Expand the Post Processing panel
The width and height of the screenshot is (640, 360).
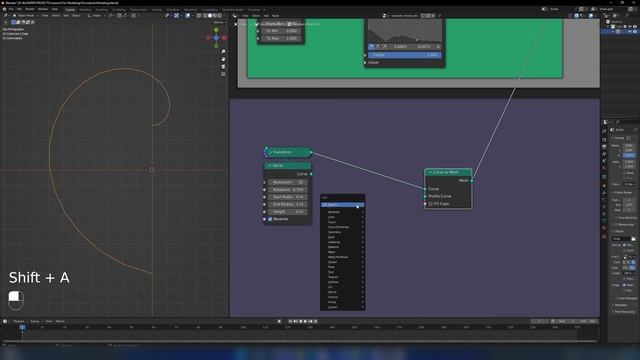[x=624, y=312]
